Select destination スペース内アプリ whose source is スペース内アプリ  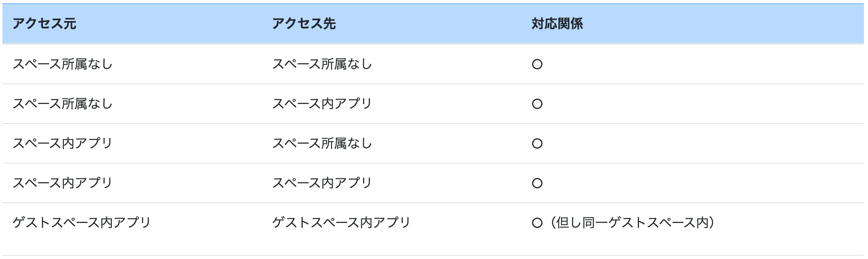click(322, 183)
